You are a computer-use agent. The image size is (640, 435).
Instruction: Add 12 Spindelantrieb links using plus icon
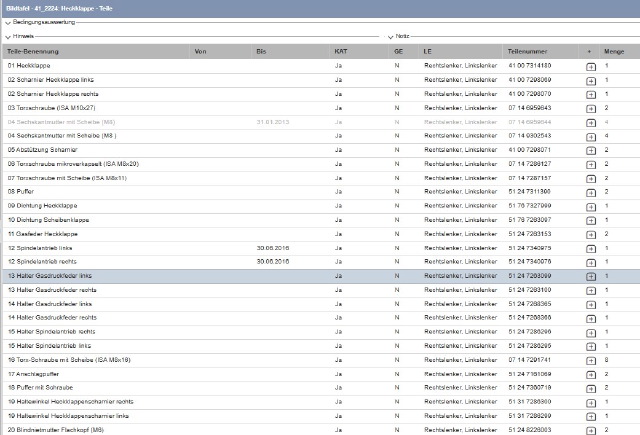coord(591,249)
